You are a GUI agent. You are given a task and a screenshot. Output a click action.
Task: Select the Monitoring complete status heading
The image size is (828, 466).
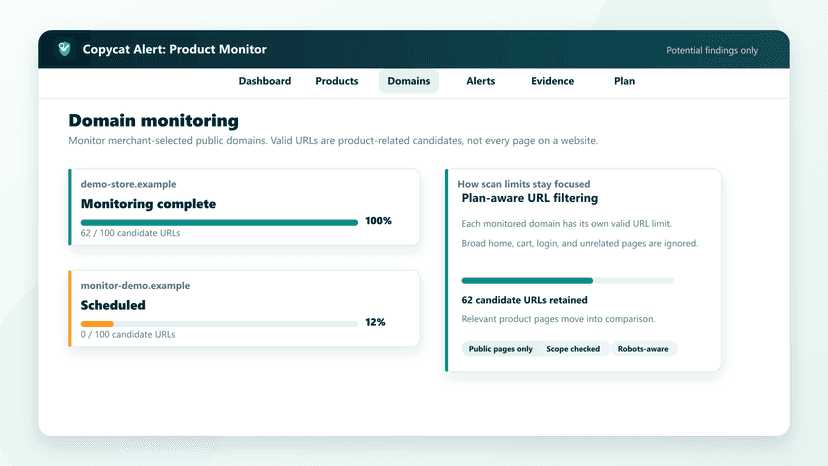click(x=148, y=203)
